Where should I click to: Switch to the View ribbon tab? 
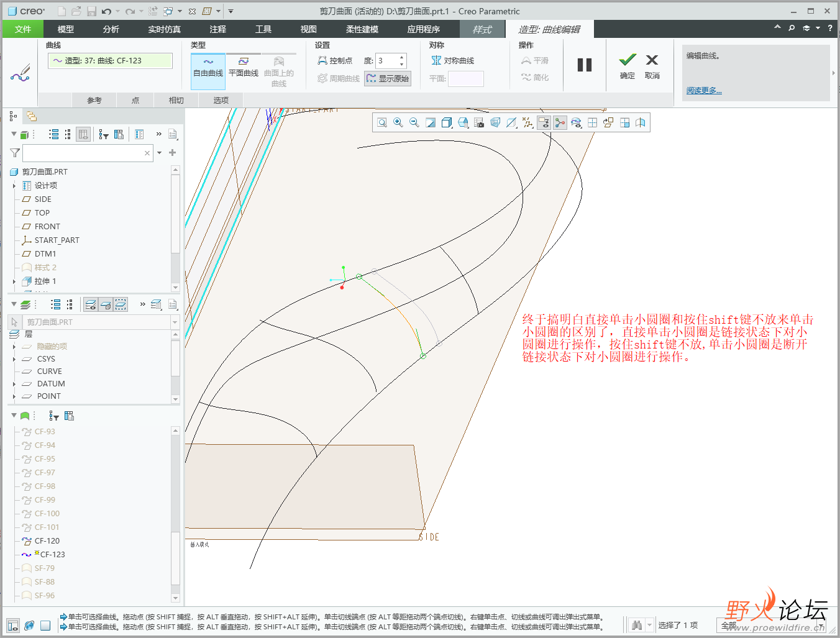pos(309,29)
